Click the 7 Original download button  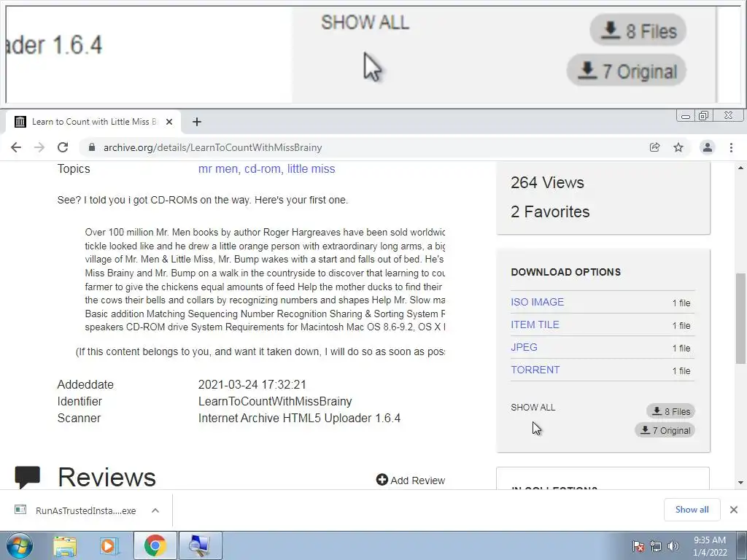(665, 430)
